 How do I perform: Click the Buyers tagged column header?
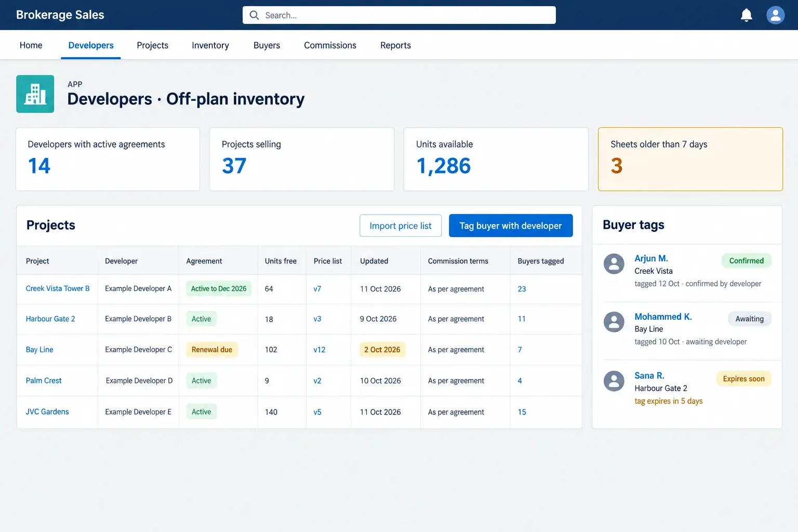tap(541, 261)
